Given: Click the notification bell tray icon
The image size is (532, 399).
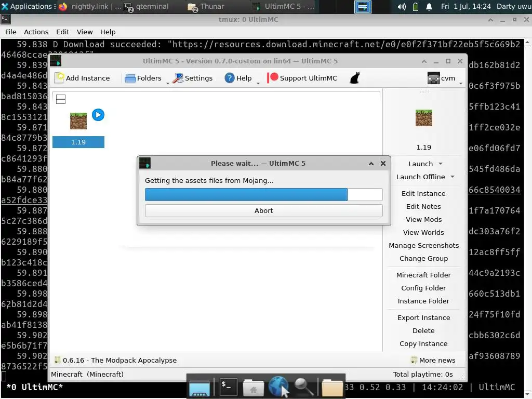Looking at the screenshot, I should pos(429,7).
